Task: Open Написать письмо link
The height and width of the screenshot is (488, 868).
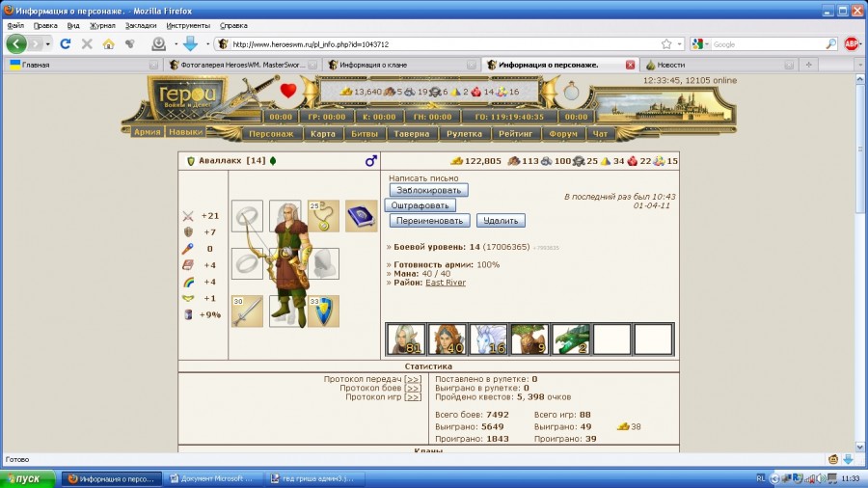Action: click(423, 178)
